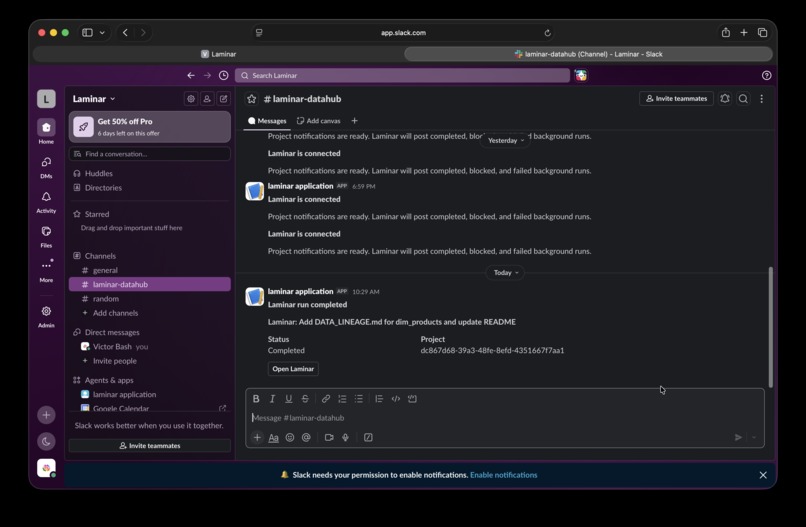This screenshot has width=806, height=527.
Task: Click in the Search Laminar field
Action: coord(402,75)
